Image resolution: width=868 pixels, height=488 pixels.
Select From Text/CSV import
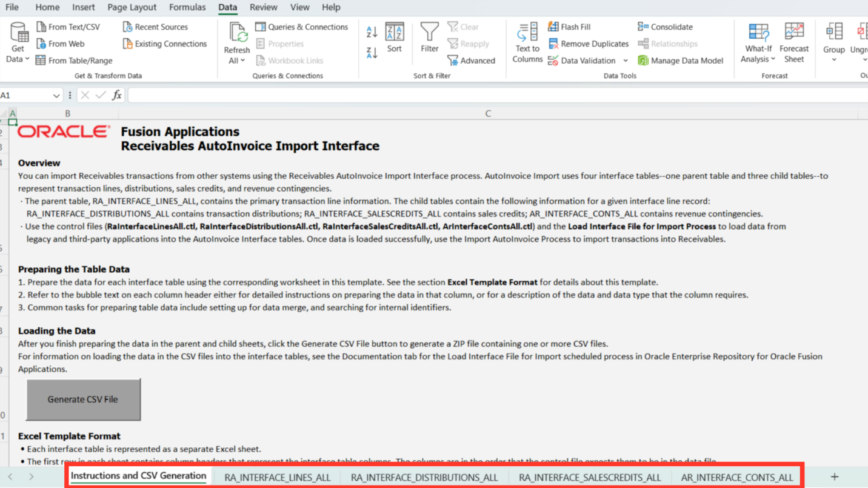pyautogui.click(x=68, y=27)
